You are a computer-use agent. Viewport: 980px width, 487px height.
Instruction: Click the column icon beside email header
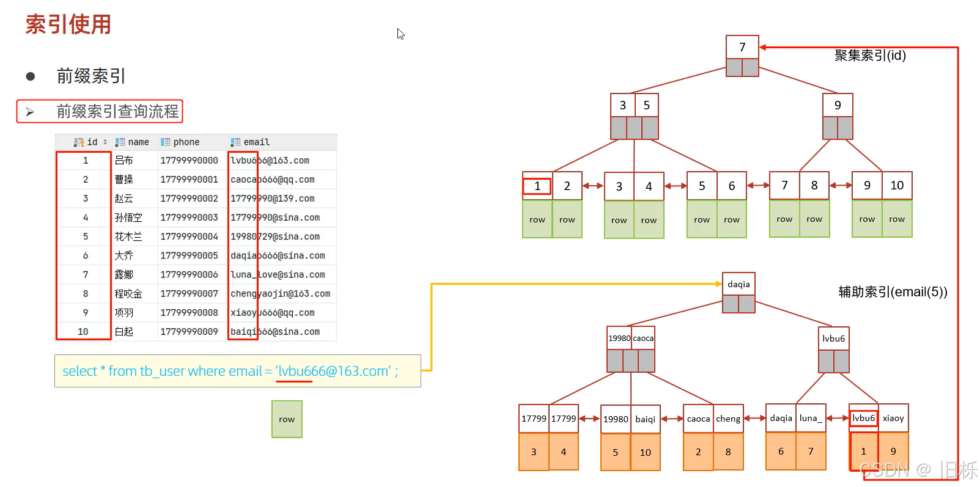235,142
